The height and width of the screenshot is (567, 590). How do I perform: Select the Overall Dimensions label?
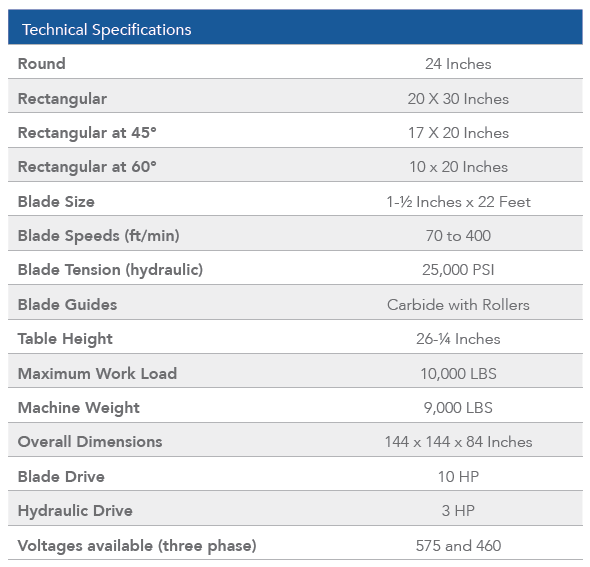(x=90, y=442)
